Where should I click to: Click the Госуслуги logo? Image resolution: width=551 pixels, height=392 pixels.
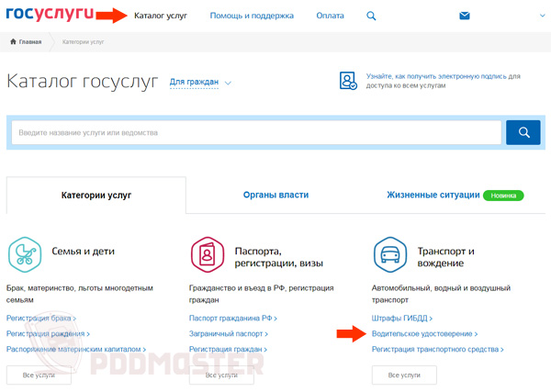point(50,14)
